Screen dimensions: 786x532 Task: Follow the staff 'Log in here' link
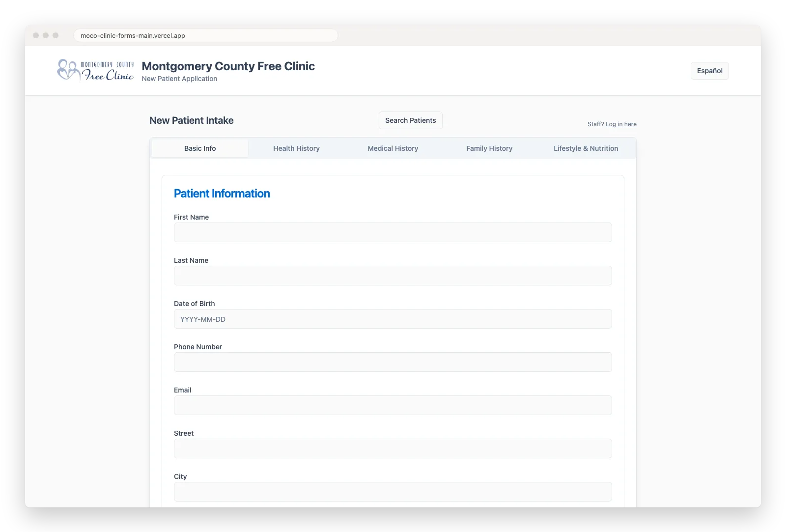[x=621, y=124]
